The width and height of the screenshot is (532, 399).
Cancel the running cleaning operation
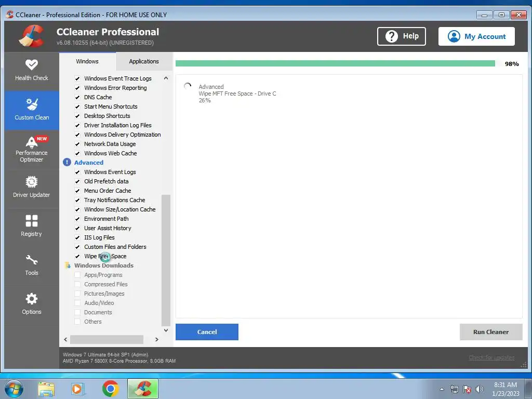[207, 332]
